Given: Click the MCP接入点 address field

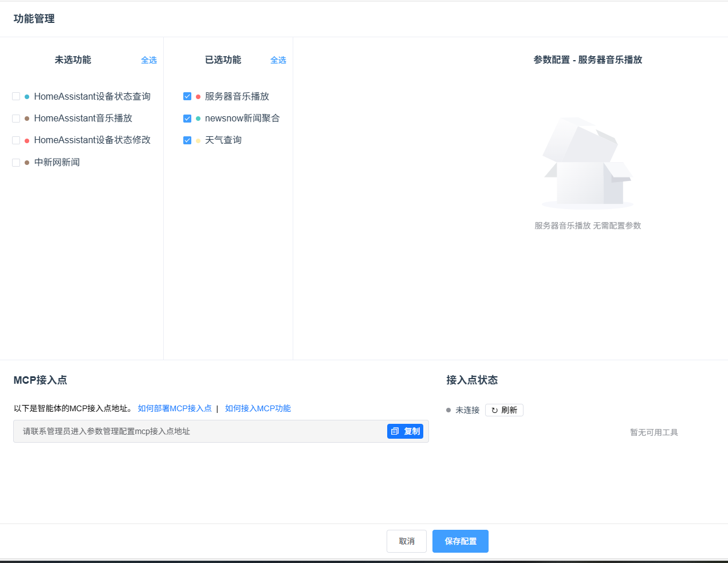Looking at the screenshot, I should tap(200, 431).
